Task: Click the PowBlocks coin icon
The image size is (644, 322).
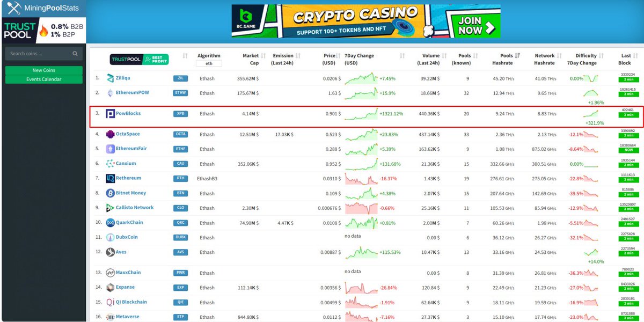Action: pos(111,114)
